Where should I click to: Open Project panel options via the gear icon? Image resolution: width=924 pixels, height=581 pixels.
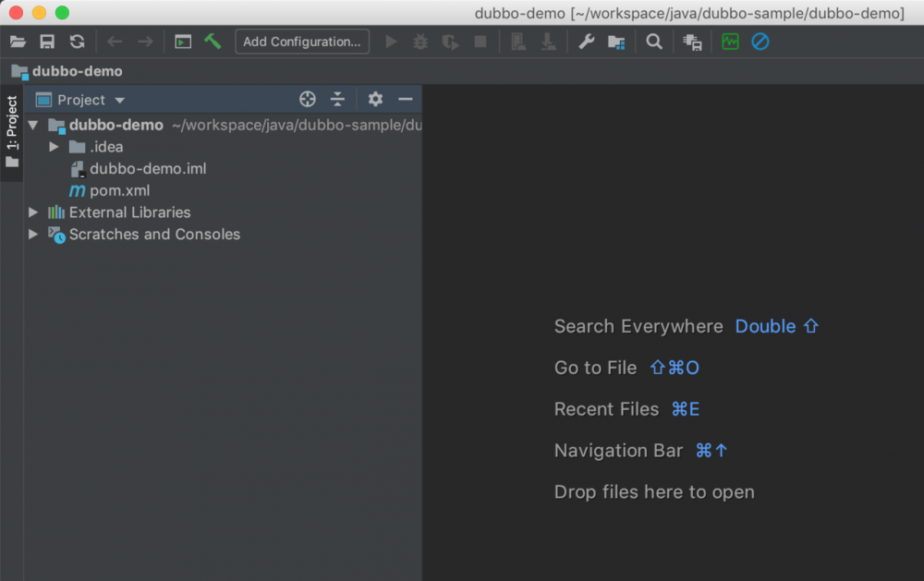(x=375, y=99)
